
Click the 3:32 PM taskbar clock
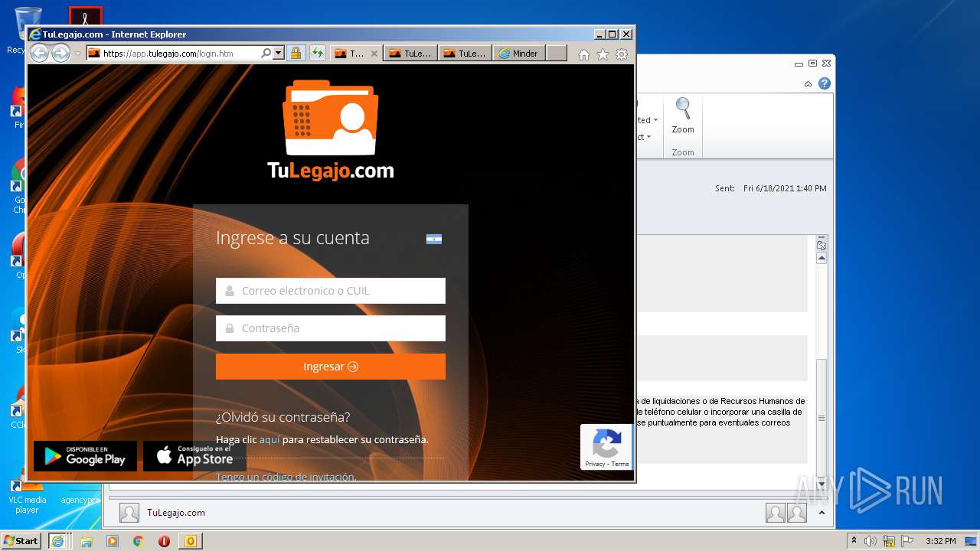(940, 541)
